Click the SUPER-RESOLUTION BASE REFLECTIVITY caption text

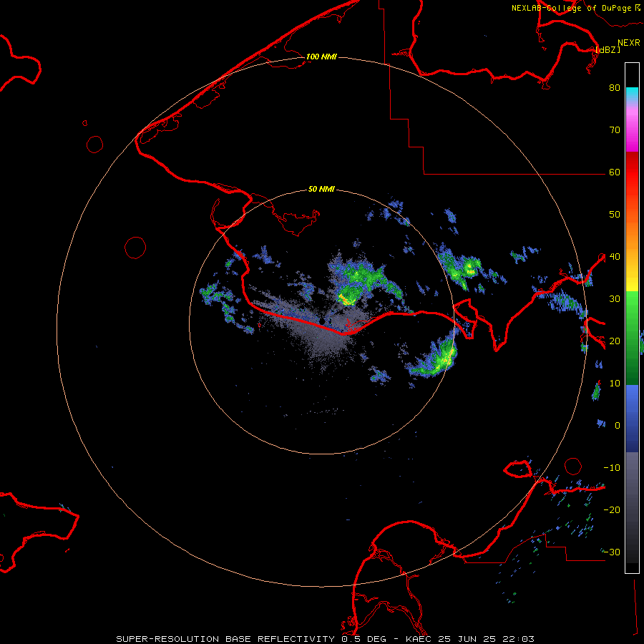[x=225, y=639]
